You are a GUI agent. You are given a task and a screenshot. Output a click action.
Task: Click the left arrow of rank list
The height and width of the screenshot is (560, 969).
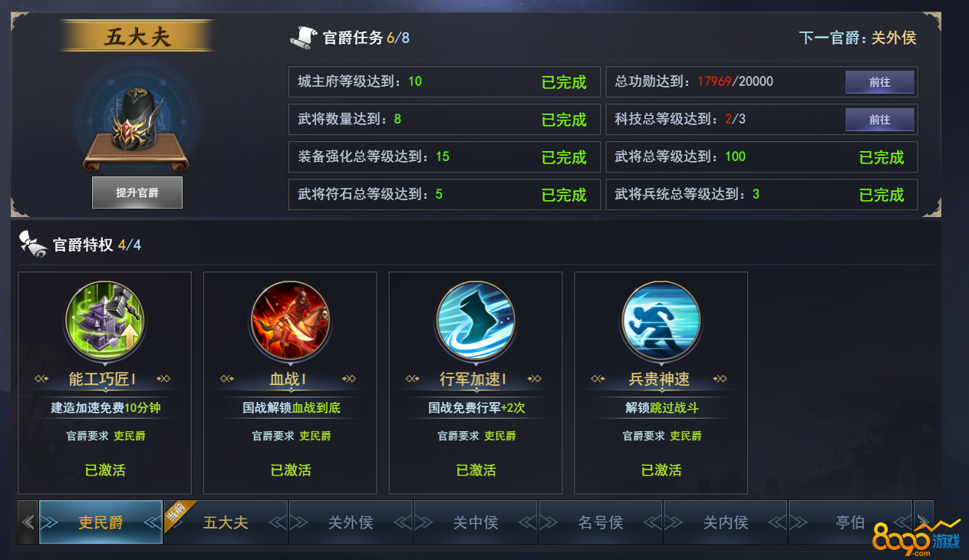pos(28,522)
